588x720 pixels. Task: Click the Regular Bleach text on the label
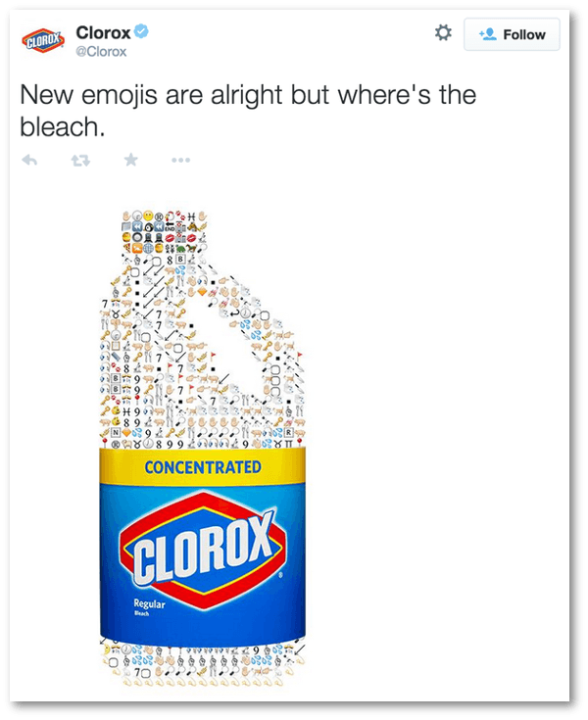[148, 606]
